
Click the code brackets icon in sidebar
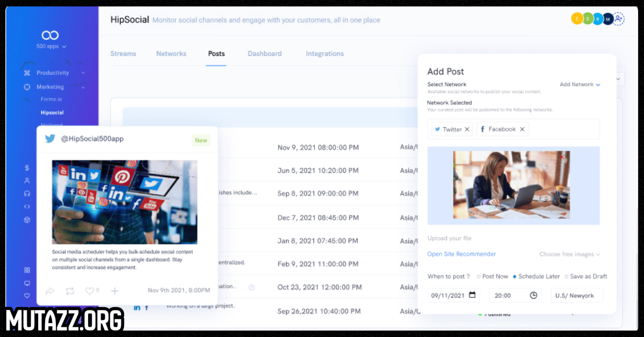pos(27,207)
